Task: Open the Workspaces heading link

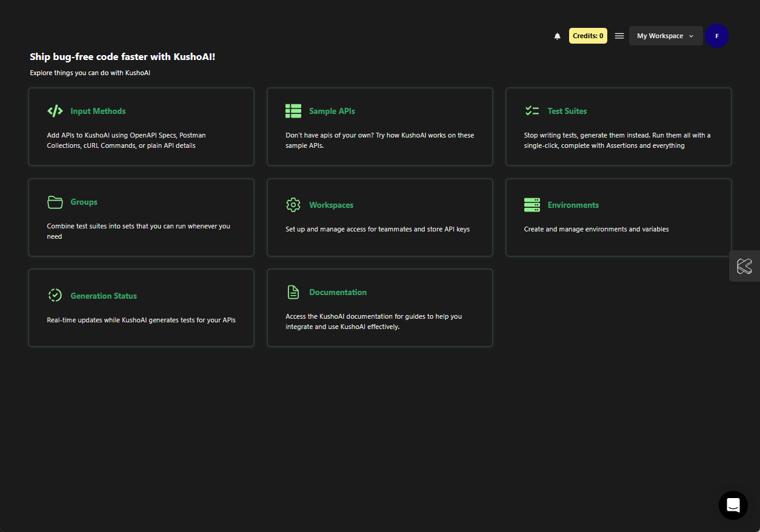Action: click(x=332, y=205)
